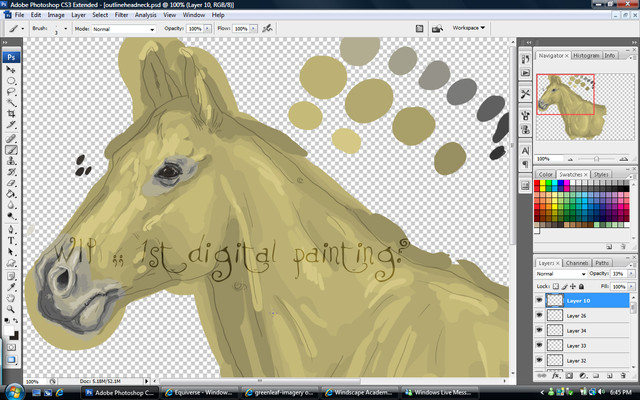Select the Type tool
Viewport: 640px width, 400px height.
click(12, 240)
